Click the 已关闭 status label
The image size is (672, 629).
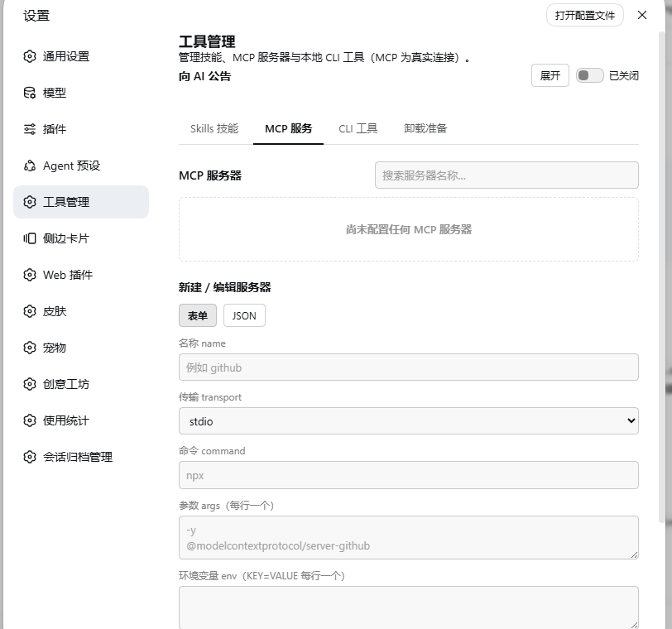pyautogui.click(x=623, y=76)
